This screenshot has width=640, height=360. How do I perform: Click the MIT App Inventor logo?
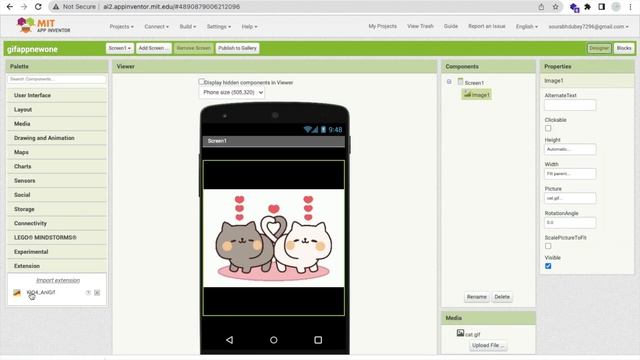click(x=43, y=26)
